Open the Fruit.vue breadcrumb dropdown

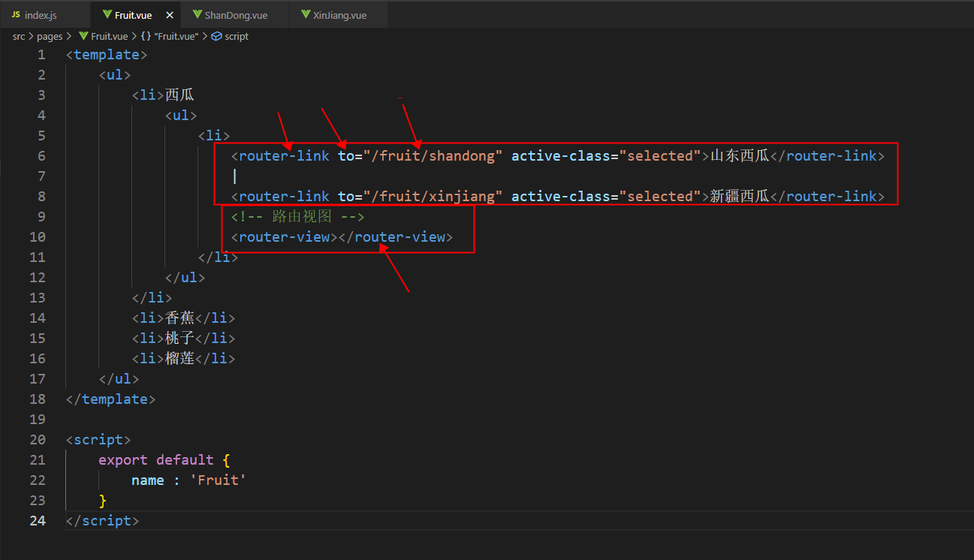click(x=109, y=36)
